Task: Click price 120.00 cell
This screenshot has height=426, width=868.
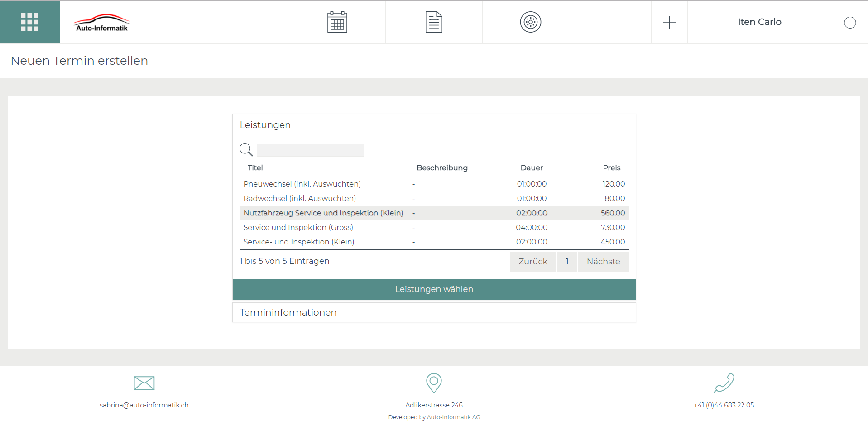Action: (x=614, y=184)
